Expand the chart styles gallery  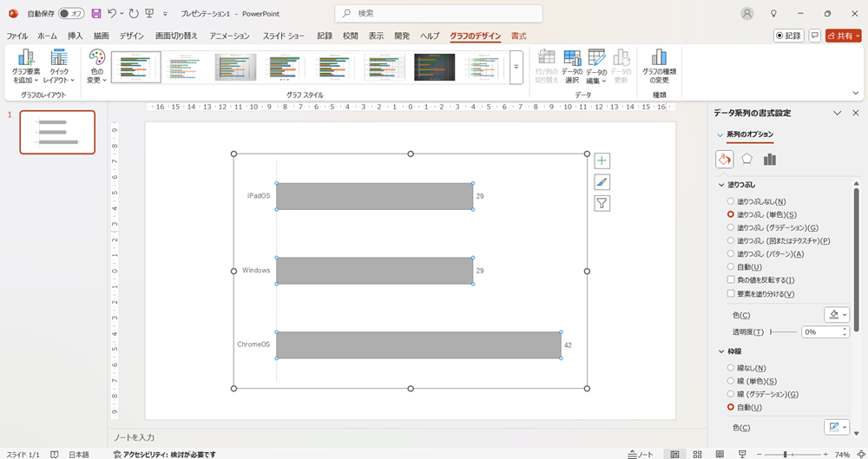click(516, 67)
